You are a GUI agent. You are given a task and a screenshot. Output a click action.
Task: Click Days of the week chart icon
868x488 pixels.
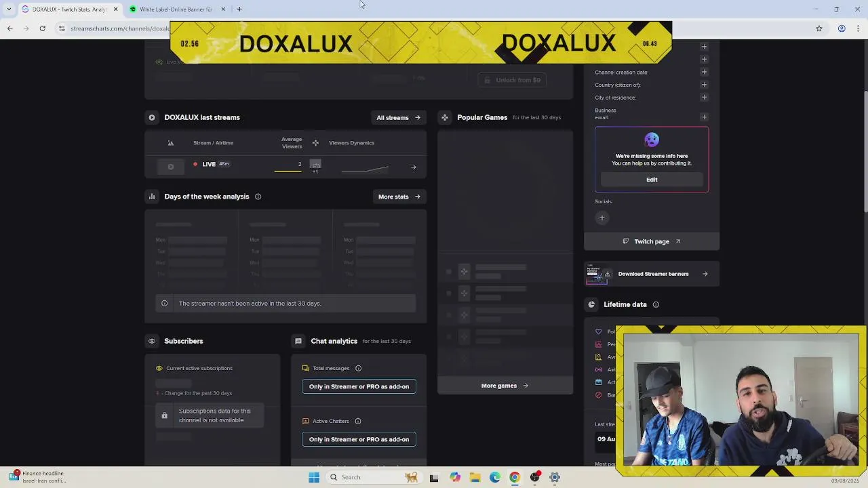point(152,197)
